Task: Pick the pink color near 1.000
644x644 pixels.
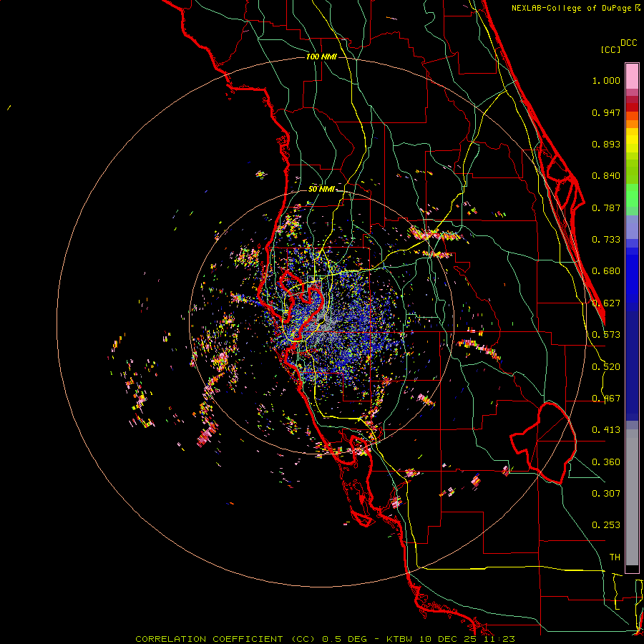Action: 632,77
